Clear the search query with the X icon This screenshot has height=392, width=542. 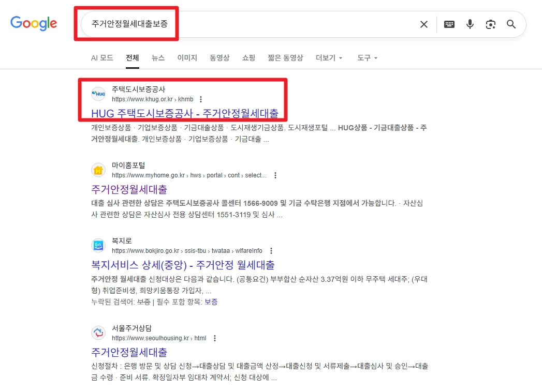tap(424, 24)
